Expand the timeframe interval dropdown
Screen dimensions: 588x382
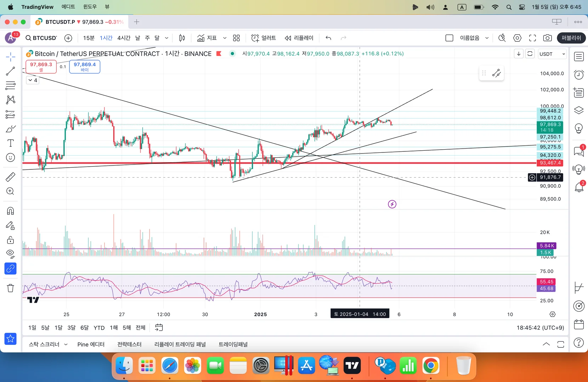167,38
